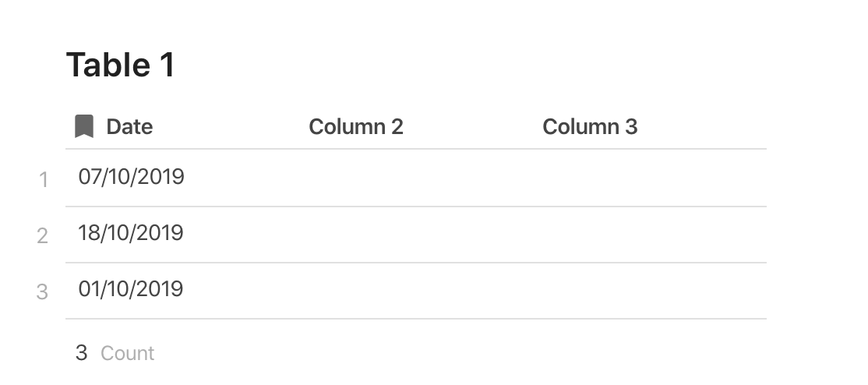Click the Table 1 title
868x385 pixels.
(x=121, y=65)
